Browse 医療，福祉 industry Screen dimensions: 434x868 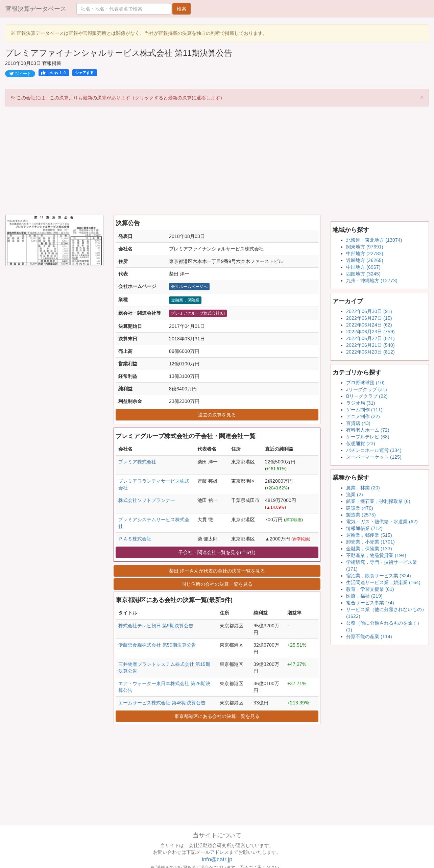(364, 596)
